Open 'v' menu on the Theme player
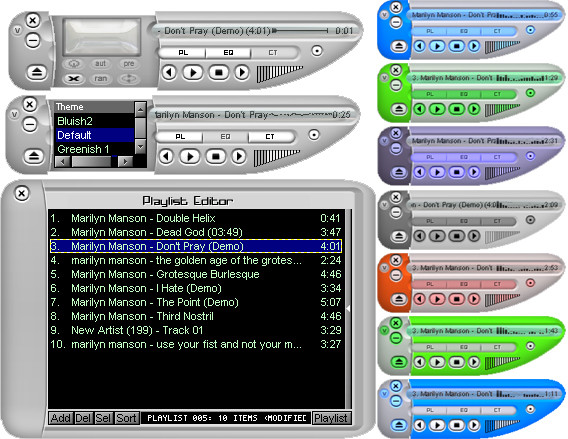Viewport: 568px width, 439px height. pos(14,114)
